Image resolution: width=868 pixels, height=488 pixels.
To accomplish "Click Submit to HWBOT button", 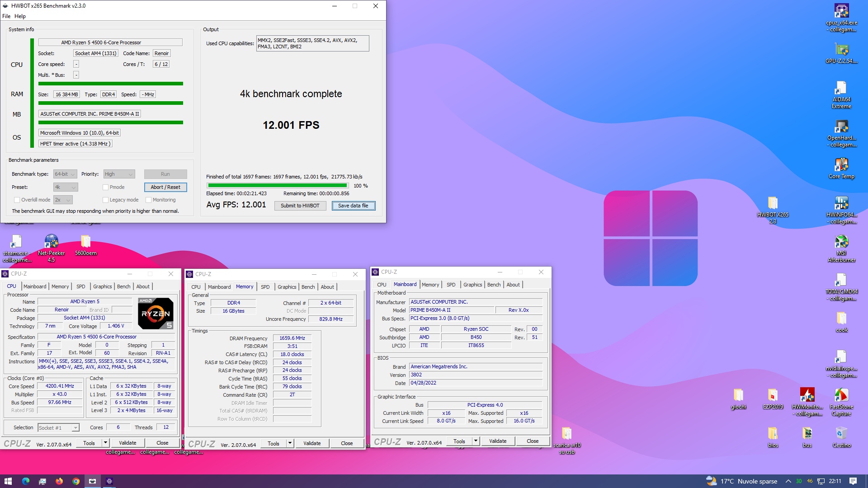I will tap(300, 206).
